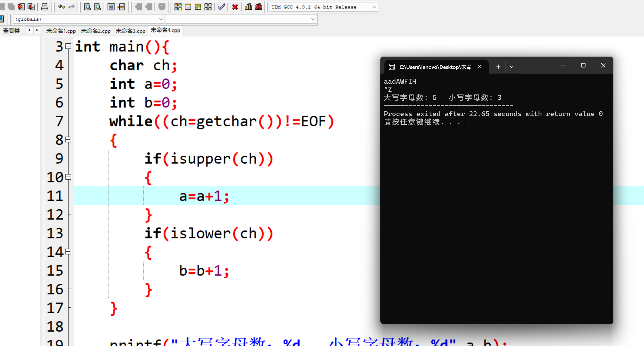Click the Profile analysis bar chart icon
The image size is (644, 346).
[x=248, y=7]
